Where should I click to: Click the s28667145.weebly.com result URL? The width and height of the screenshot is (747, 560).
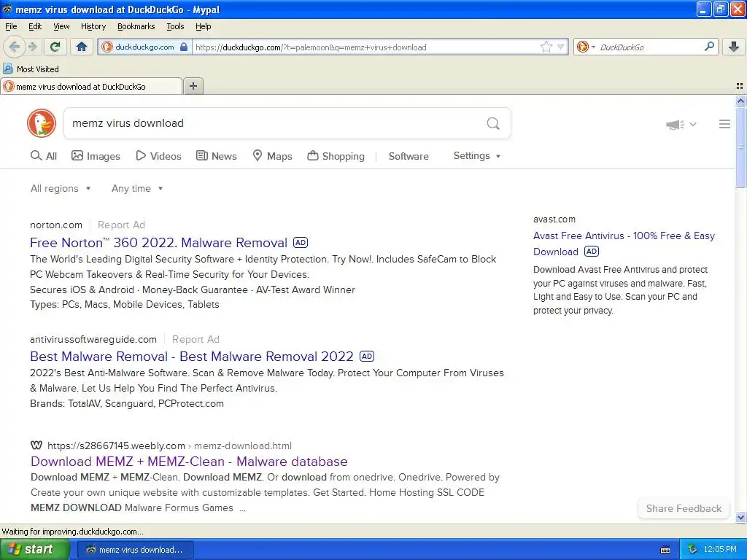point(169,446)
